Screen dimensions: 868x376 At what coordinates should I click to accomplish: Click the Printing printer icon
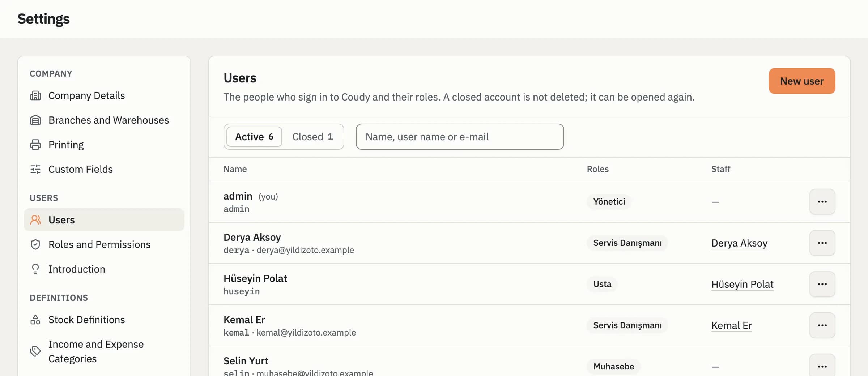(x=35, y=145)
